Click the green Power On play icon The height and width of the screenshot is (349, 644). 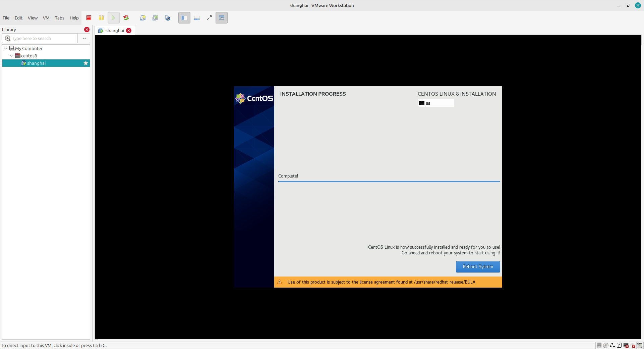[x=114, y=18]
